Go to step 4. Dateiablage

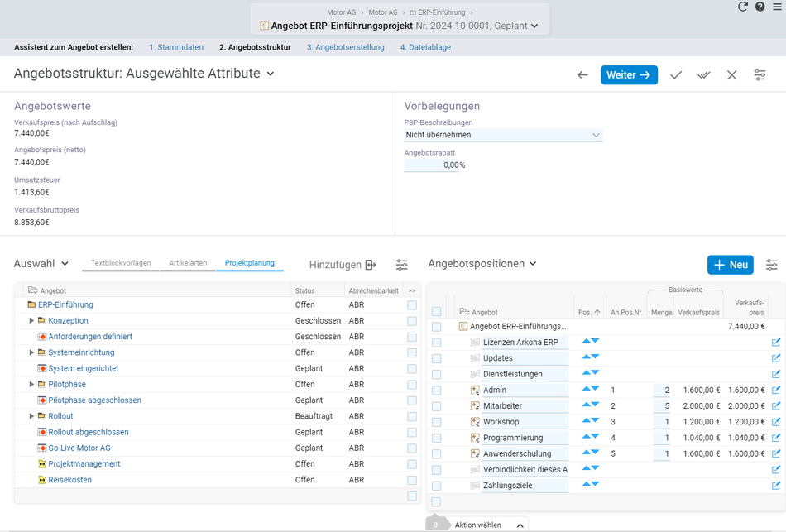[x=425, y=47]
